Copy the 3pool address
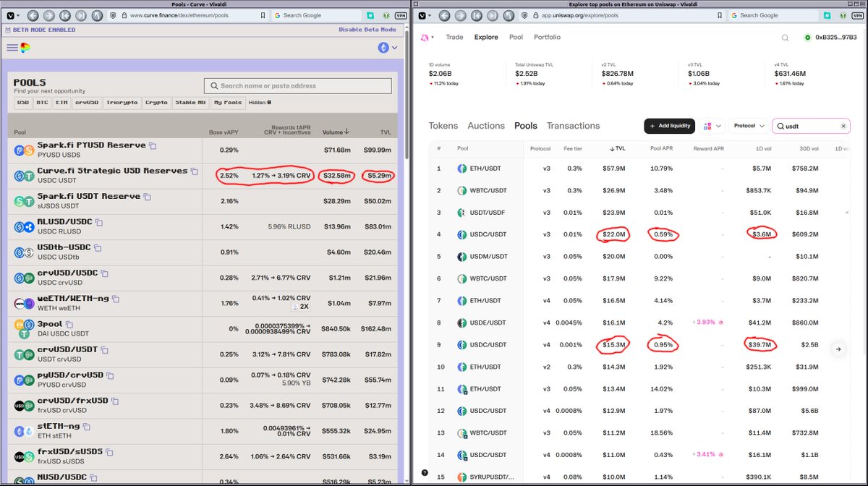The height and width of the screenshot is (486, 868). [69, 324]
